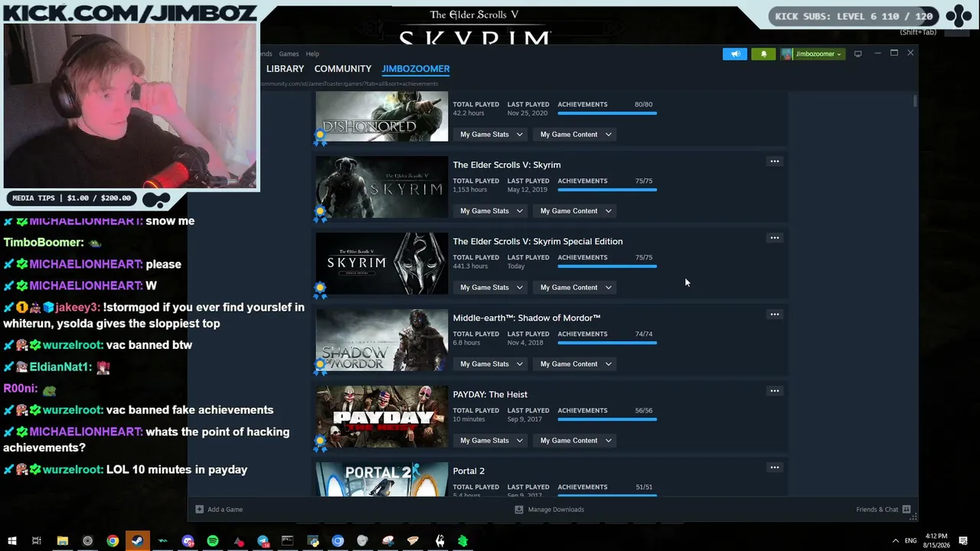The height and width of the screenshot is (551, 980).
Task: Open PAYDAY: The Heist title link
Action: [490, 395]
